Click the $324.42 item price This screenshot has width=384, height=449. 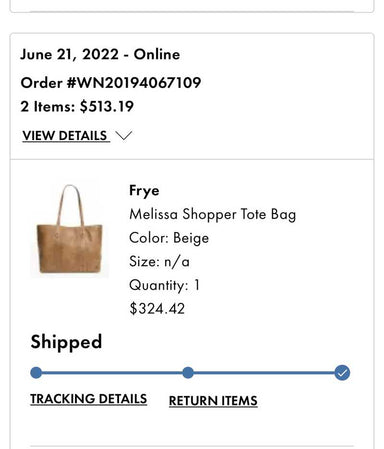[x=157, y=308]
